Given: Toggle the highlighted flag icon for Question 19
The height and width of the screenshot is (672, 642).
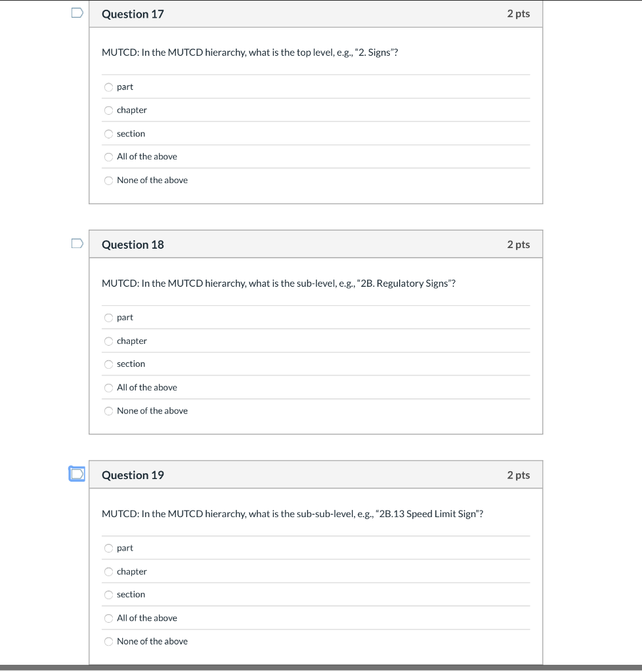Looking at the screenshot, I should 77,474.
